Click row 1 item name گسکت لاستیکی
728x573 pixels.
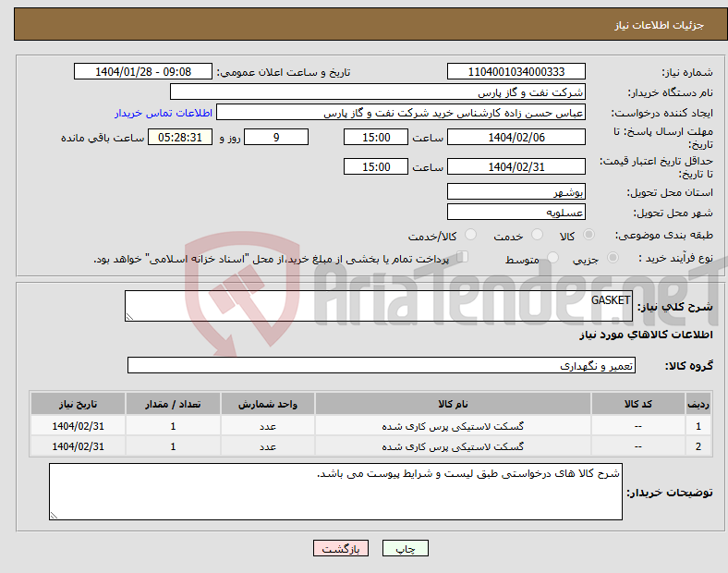(x=453, y=426)
